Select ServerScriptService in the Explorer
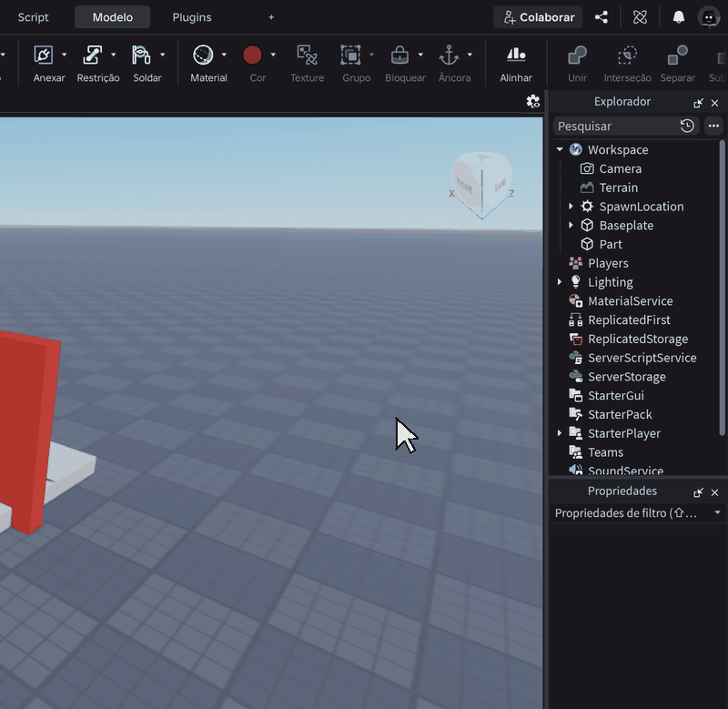 (x=642, y=358)
